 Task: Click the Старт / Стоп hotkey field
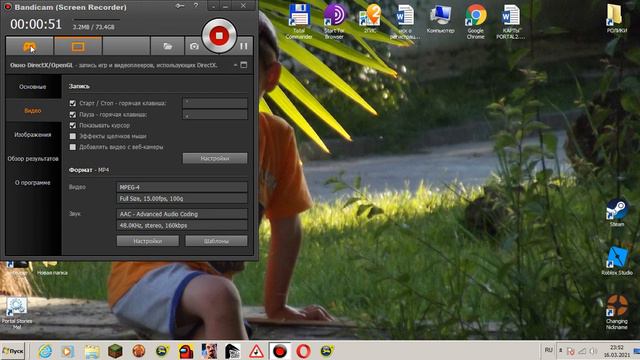(x=215, y=103)
